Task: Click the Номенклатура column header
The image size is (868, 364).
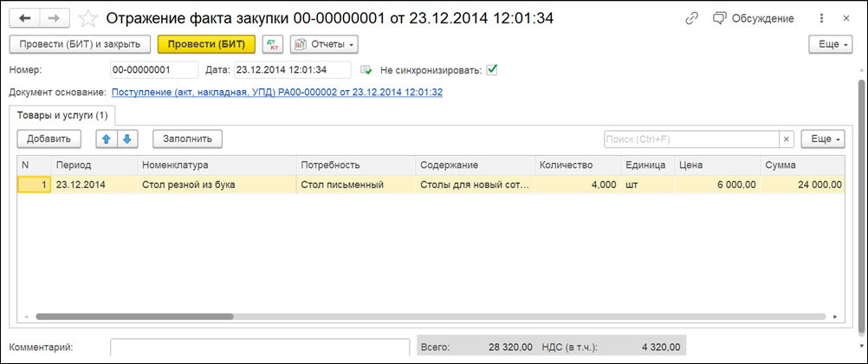Action: 217,166
